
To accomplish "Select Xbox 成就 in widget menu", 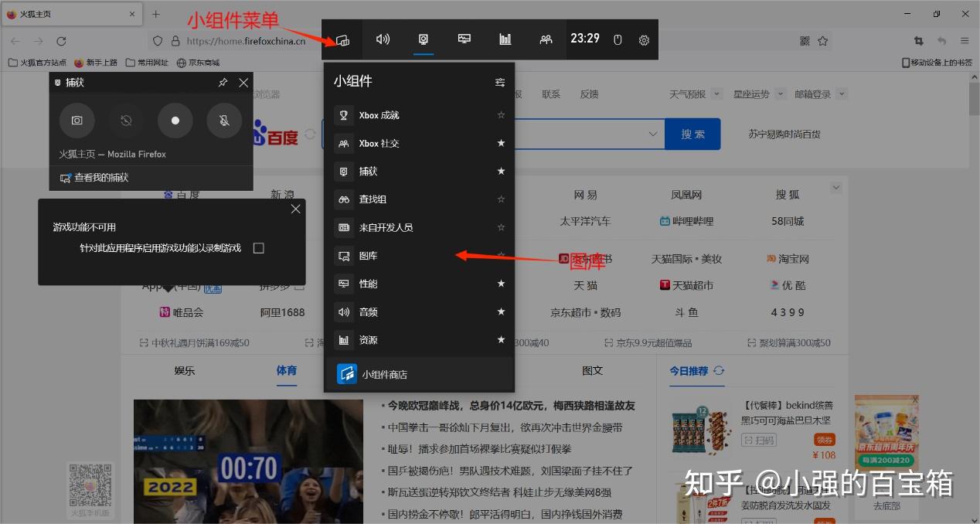I will [419, 115].
